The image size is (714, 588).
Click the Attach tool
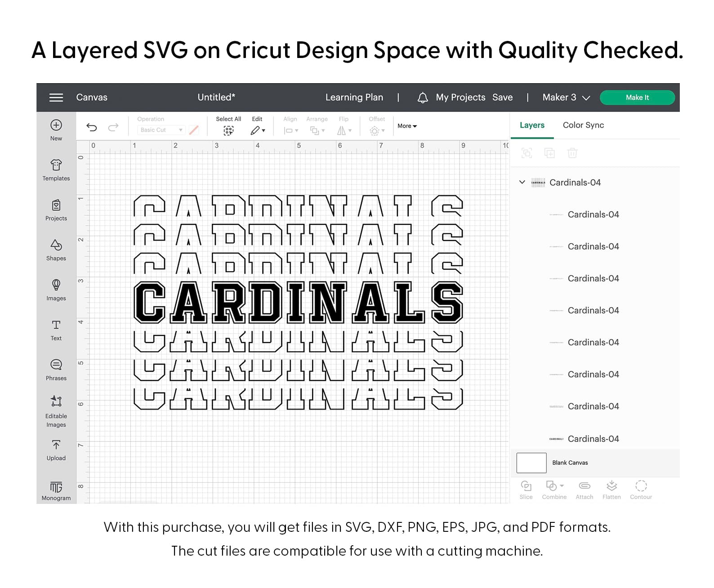pyautogui.click(x=585, y=490)
